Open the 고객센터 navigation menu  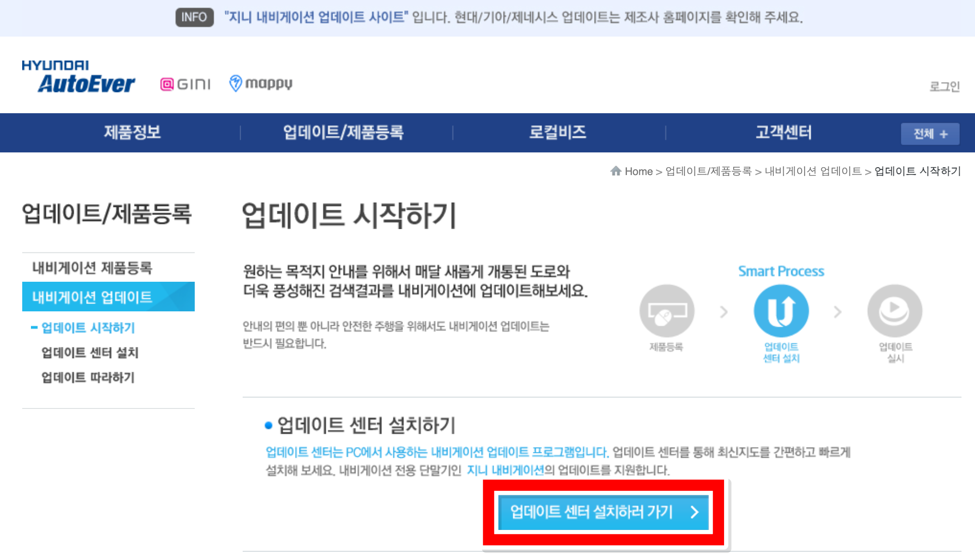783,132
